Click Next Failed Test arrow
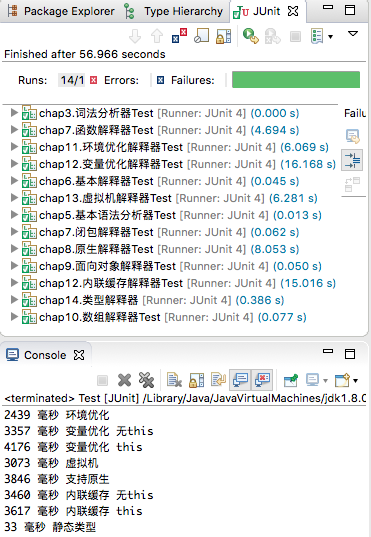The width and height of the screenshot is (371, 537). coord(135,36)
